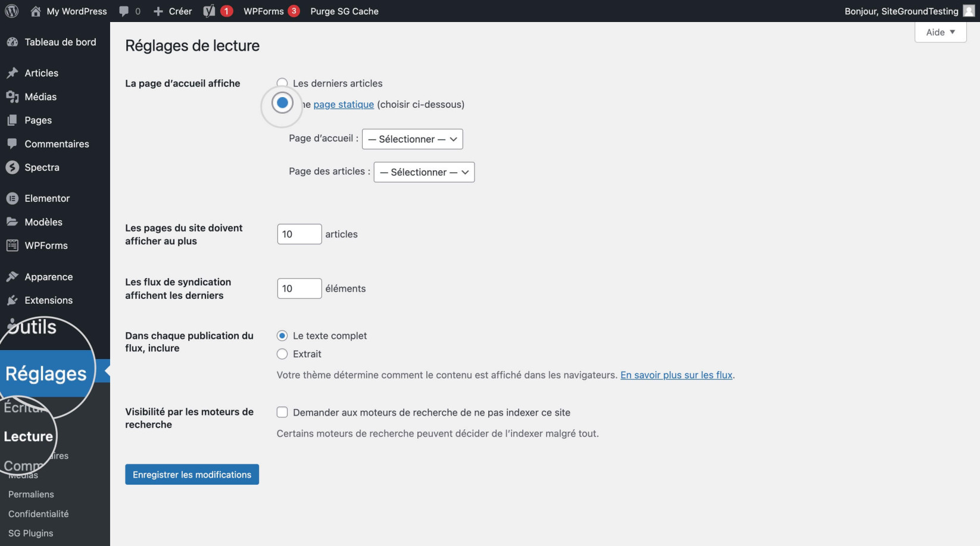
Task: Click the Pages sidebar icon
Action: point(12,120)
